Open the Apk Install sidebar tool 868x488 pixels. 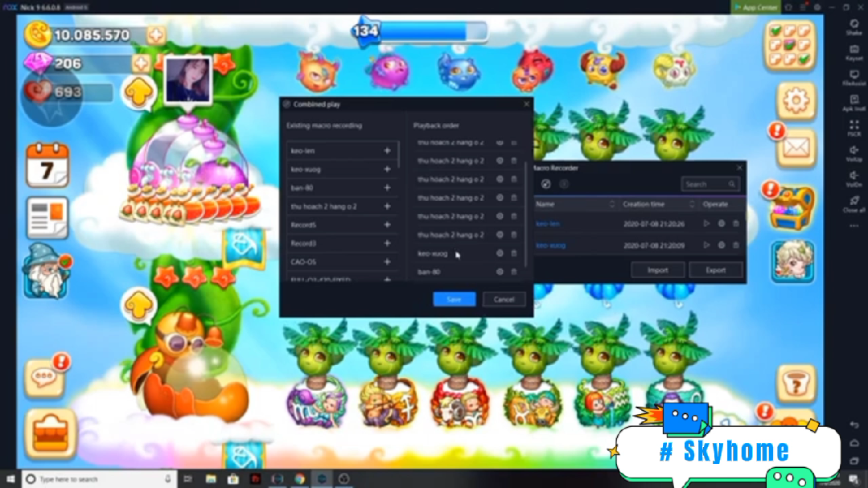point(854,102)
